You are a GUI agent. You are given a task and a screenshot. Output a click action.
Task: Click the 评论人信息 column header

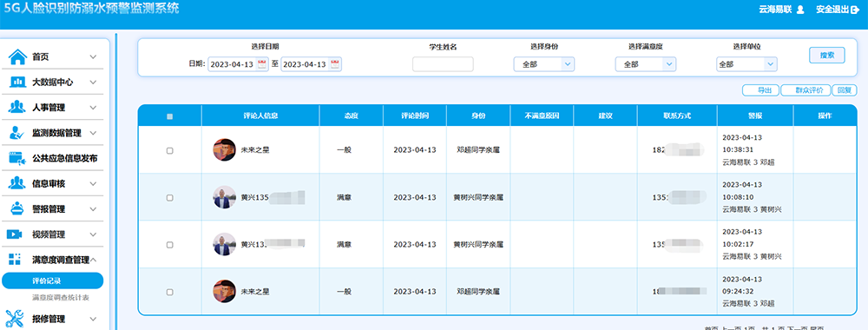coord(260,116)
